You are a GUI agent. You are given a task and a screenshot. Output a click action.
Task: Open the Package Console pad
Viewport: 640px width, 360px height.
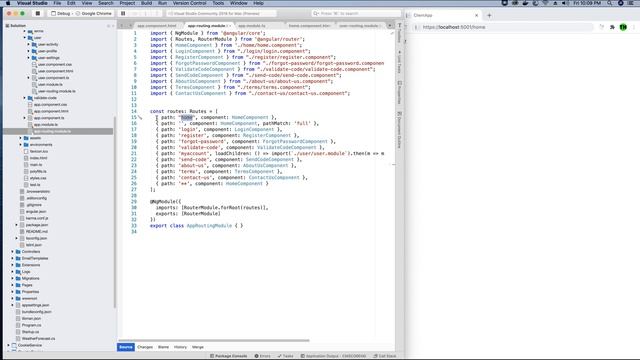228,356
